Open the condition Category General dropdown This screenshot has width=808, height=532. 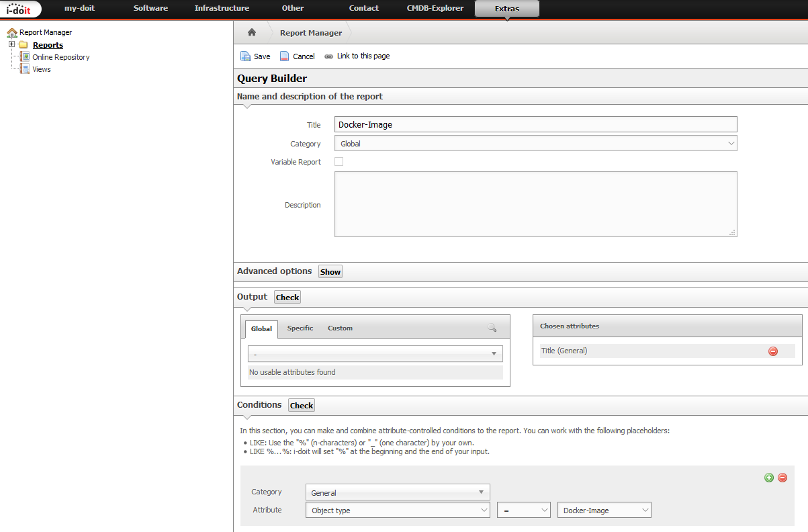point(398,492)
